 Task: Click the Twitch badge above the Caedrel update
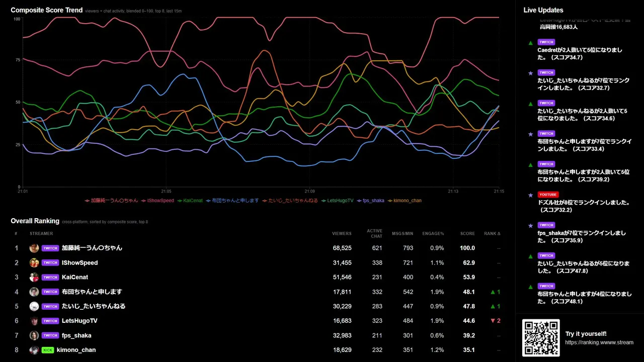pyautogui.click(x=546, y=42)
